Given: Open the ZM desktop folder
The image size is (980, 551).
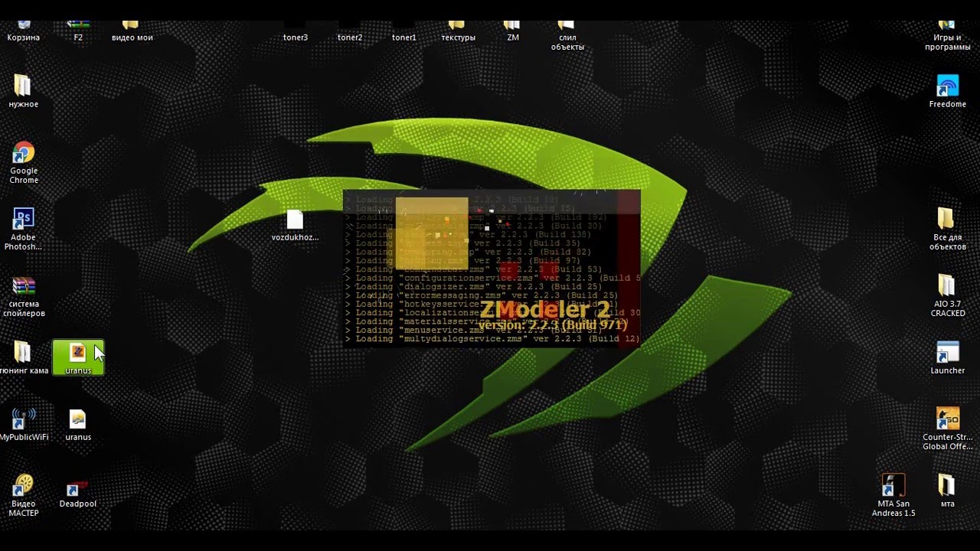Looking at the screenshot, I should click(513, 31).
